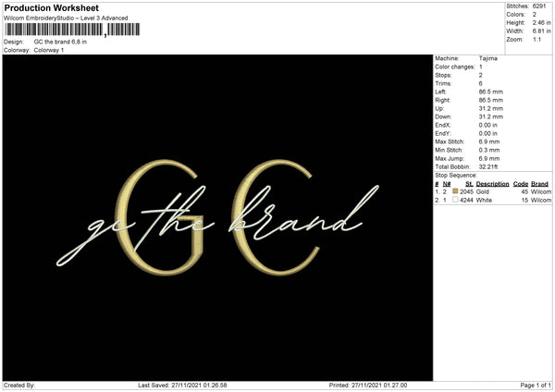Click the 'N#' column header
Screen dimensions: 555x392
(447, 184)
